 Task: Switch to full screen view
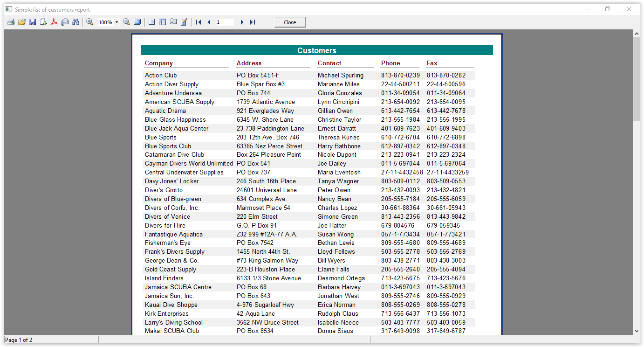click(137, 22)
